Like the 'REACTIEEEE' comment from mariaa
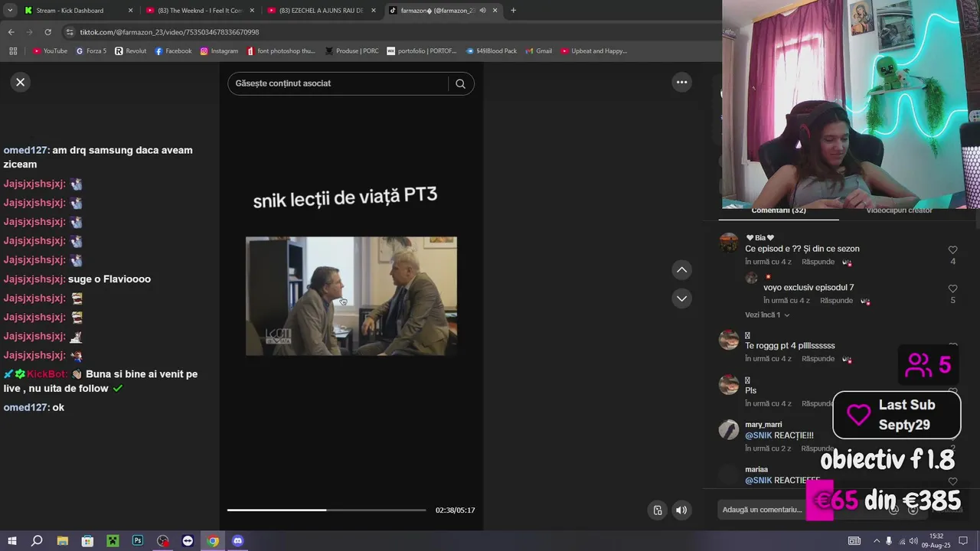Viewport: 980px width, 551px height. (x=953, y=481)
